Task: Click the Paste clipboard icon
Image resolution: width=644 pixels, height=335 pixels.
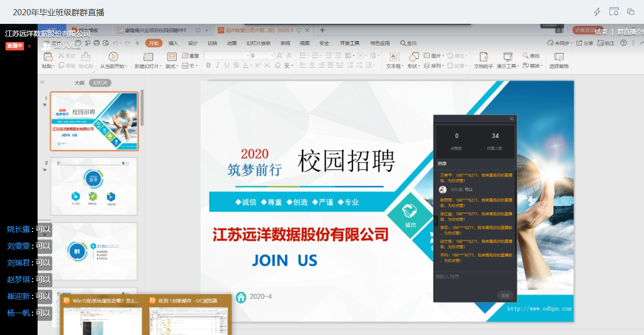Action: tap(47, 56)
